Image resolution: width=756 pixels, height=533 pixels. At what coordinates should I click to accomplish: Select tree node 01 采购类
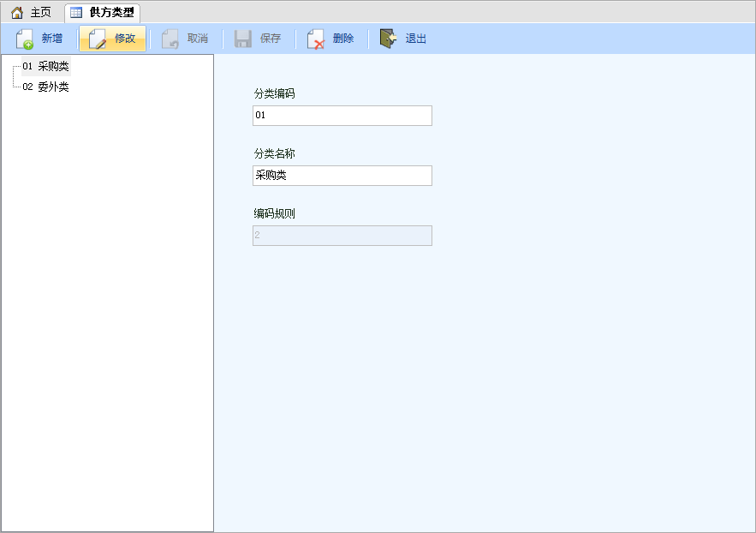pos(45,66)
